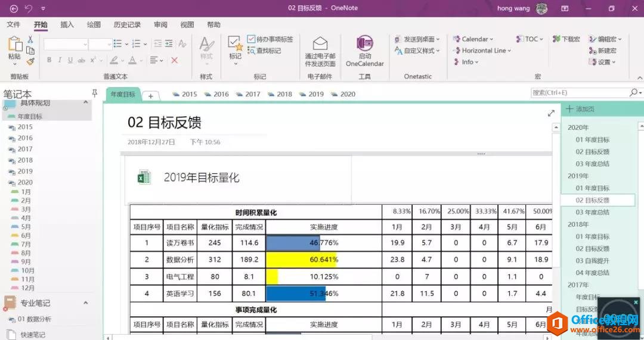644x340 pixels.
Task: Toggle italic text formatting
Action: point(60,60)
